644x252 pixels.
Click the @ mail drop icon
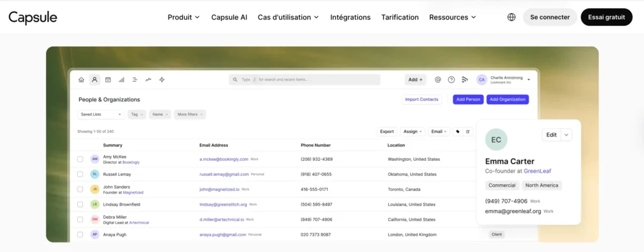438,80
